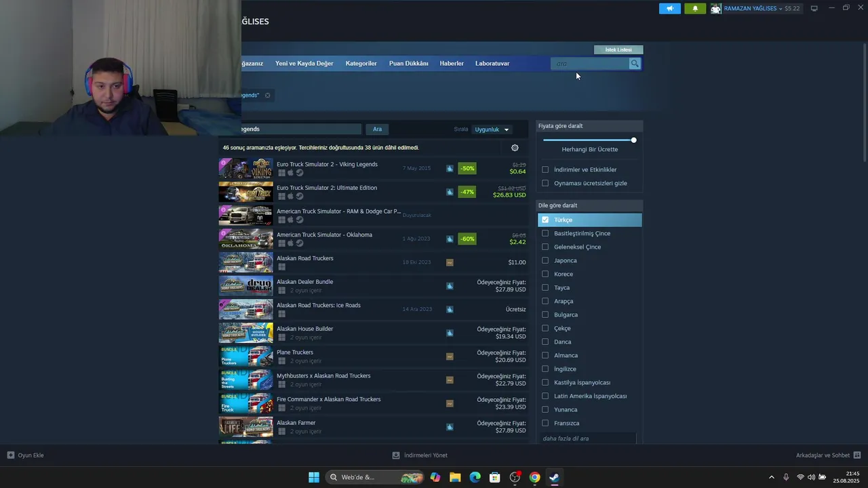The height and width of the screenshot is (488, 868).
Task: Uncheck the Türkçe language filter
Action: 545,220
